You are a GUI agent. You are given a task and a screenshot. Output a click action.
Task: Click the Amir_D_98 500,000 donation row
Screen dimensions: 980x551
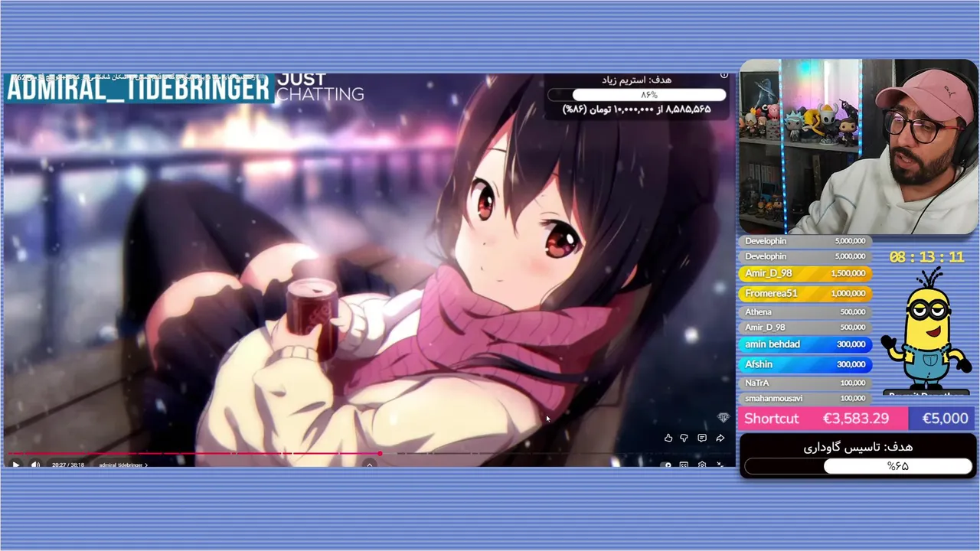[805, 328]
